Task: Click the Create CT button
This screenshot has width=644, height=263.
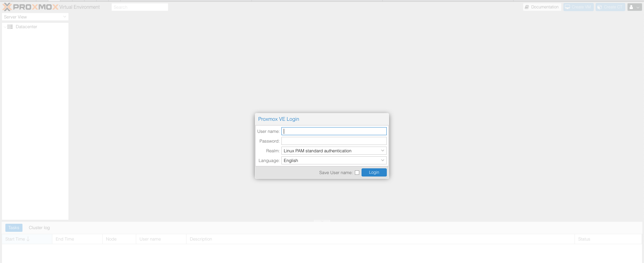Action: tap(610, 7)
